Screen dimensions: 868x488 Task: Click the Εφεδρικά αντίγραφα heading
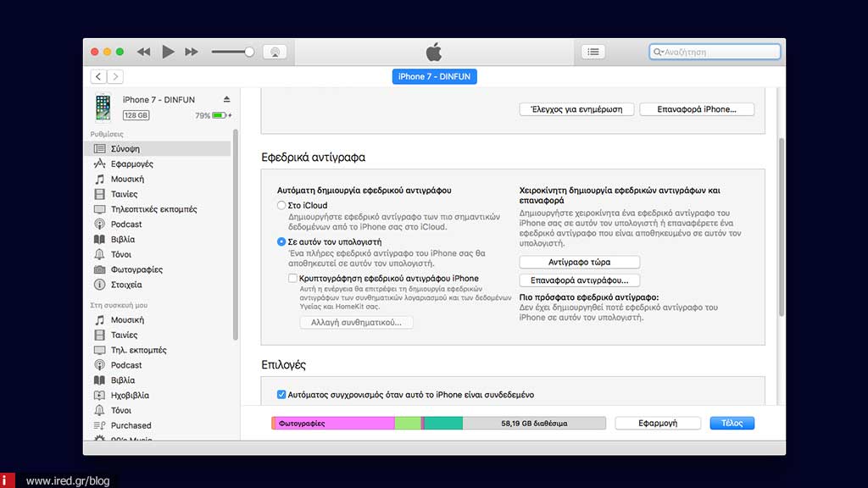pyautogui.click(x=314, y=157)
